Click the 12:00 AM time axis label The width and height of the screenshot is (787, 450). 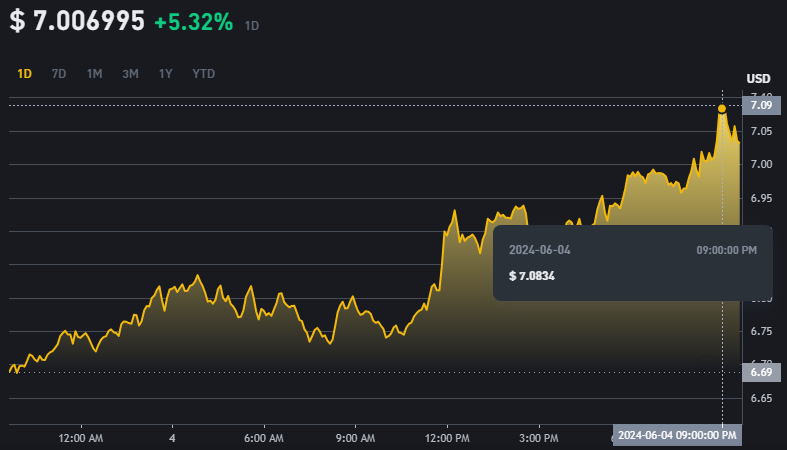pyautogui.click(x=81, y=438)
